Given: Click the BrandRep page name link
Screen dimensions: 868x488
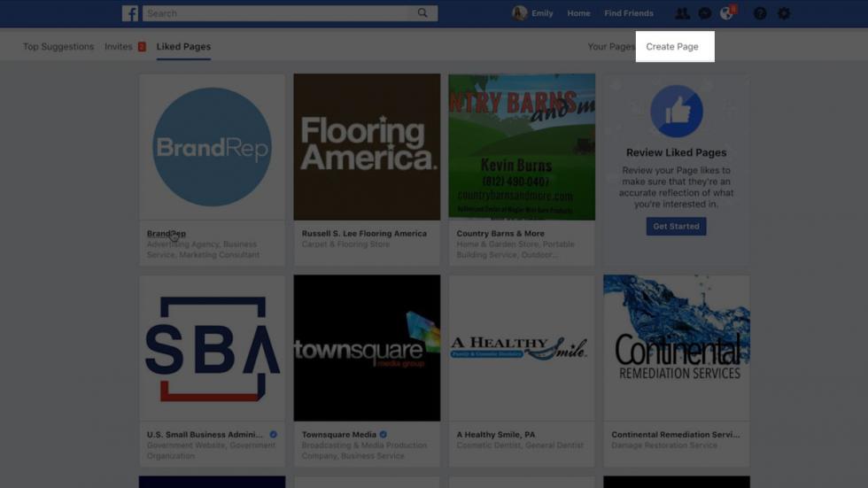Looking at the screenshot, I should click(x=167, y=234).
